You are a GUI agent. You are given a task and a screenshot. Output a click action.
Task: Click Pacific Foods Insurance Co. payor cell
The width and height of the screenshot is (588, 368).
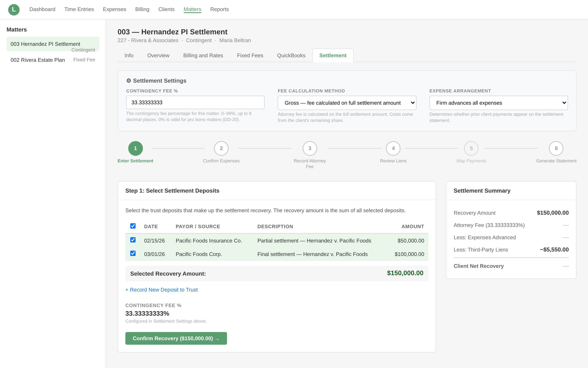209,241
